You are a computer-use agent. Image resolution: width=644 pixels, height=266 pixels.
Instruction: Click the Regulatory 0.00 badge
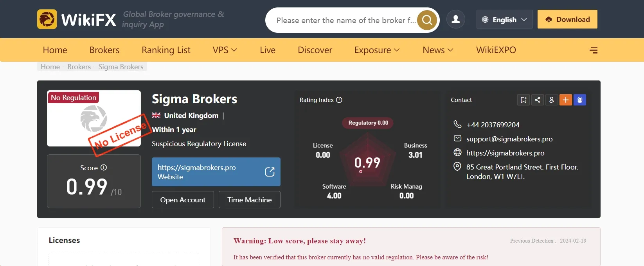tap(368, 123)
